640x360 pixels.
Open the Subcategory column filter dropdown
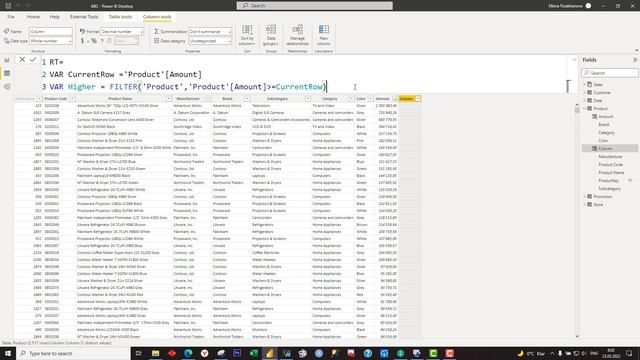(307, 99)
